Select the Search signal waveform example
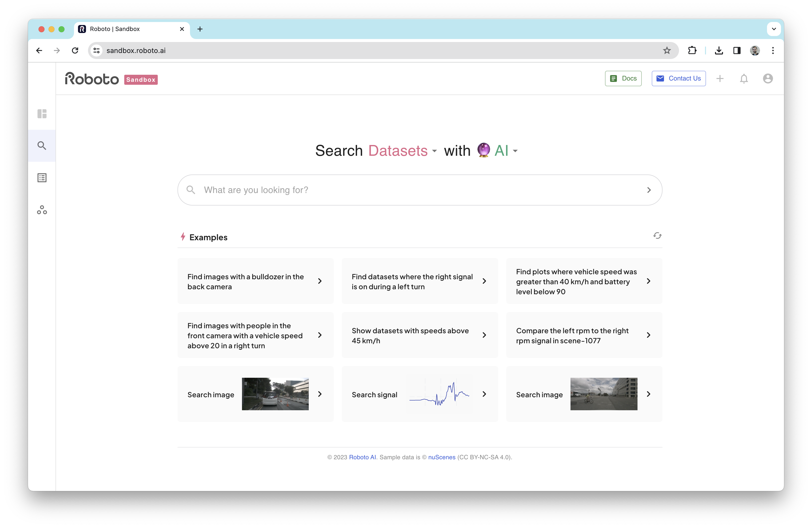 coord(420,394)
